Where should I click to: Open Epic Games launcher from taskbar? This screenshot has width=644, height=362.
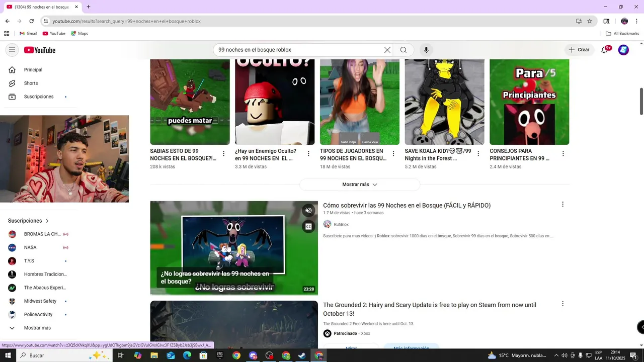point(220,355)
